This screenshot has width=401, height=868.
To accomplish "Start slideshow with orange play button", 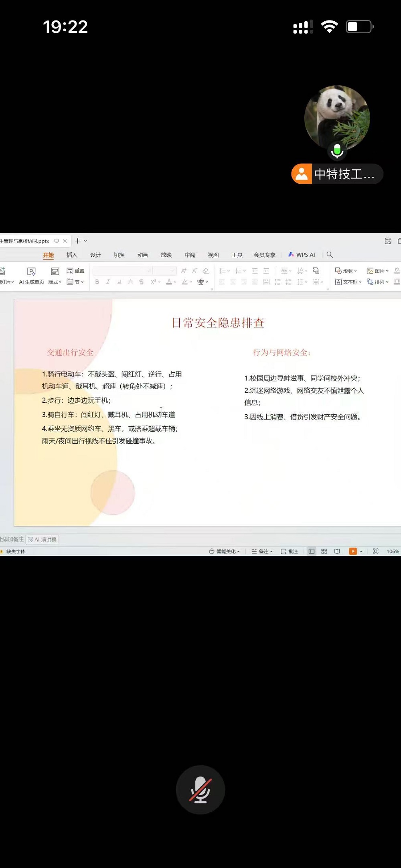I will (x=353, y=552).
